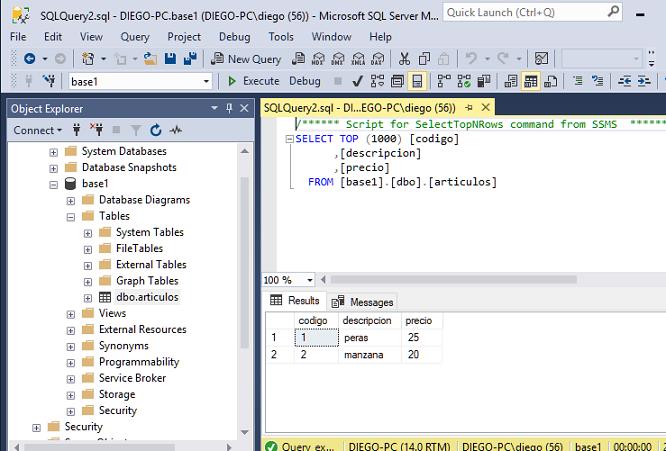Click the XMLA query icon
666x451 pixels.
[358, 59]
